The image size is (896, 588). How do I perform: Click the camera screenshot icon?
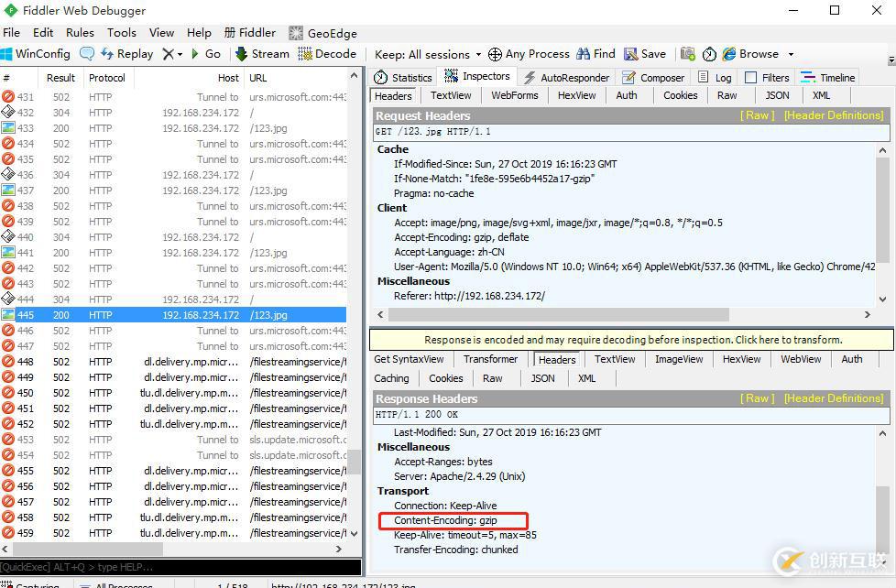pos(688,54)
